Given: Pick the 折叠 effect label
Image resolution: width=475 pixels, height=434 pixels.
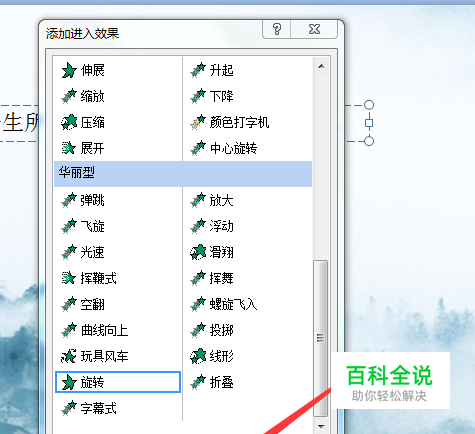Looking at the screenshot, I should point(222,382).
